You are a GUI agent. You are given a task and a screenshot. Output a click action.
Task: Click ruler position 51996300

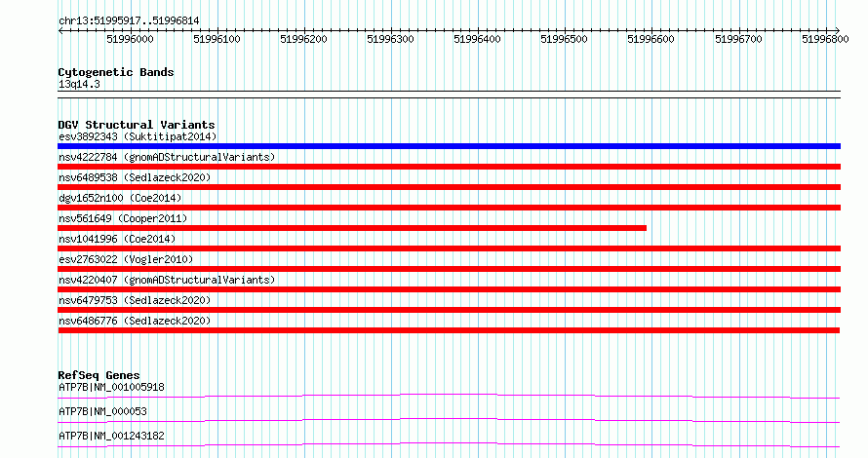[x=390, y=39]
